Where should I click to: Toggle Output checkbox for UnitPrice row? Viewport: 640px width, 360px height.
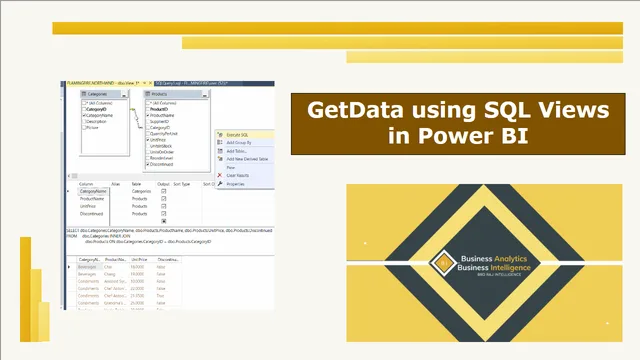(x=164, y=207)
